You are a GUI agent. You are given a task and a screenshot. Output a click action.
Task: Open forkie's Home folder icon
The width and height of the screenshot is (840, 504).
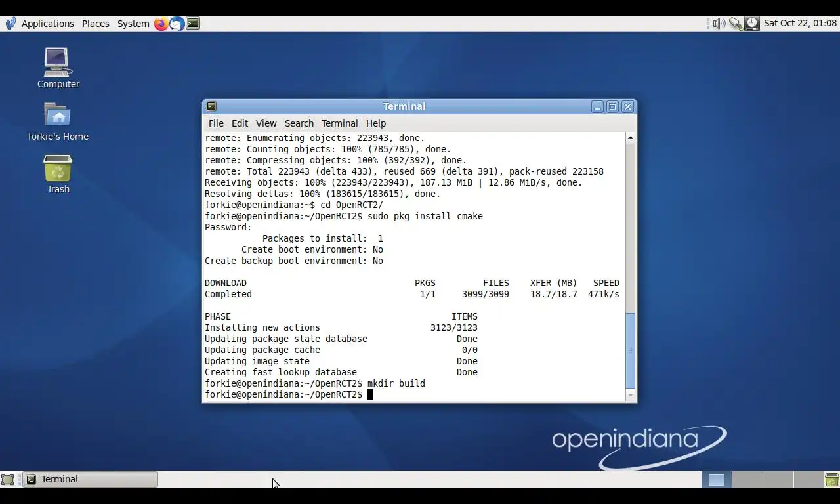pyautogui.click(x=58, y=121)
